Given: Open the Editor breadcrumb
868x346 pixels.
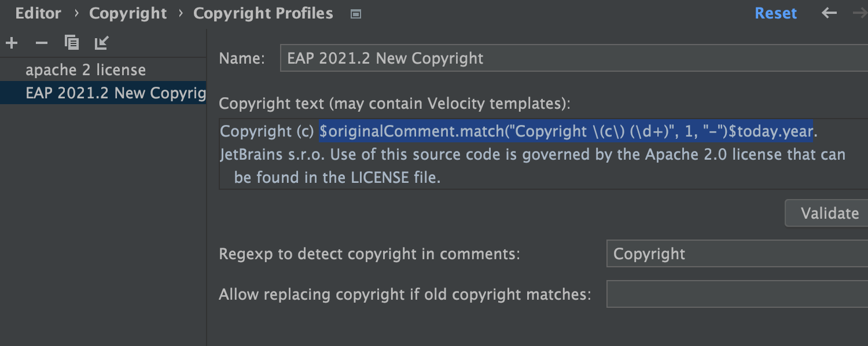Looking at the screenshot, I should click(x=38, y=13).
